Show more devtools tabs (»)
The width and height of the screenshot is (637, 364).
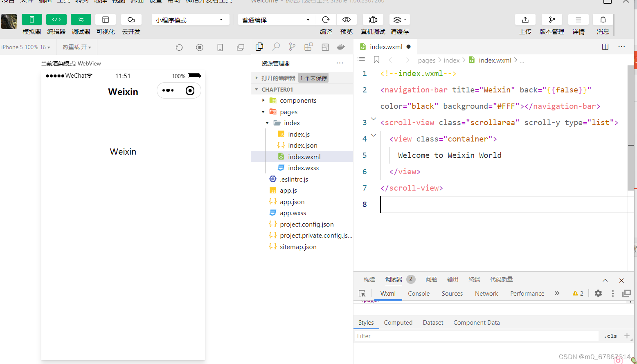[557, 293]
